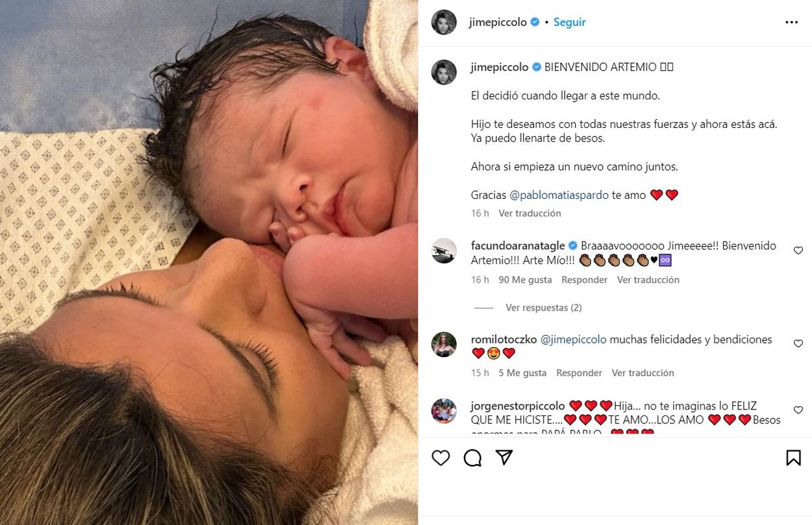The image size is (812, 525).
Task: Save post with bookmark icon
Action: tap(794, 458)
